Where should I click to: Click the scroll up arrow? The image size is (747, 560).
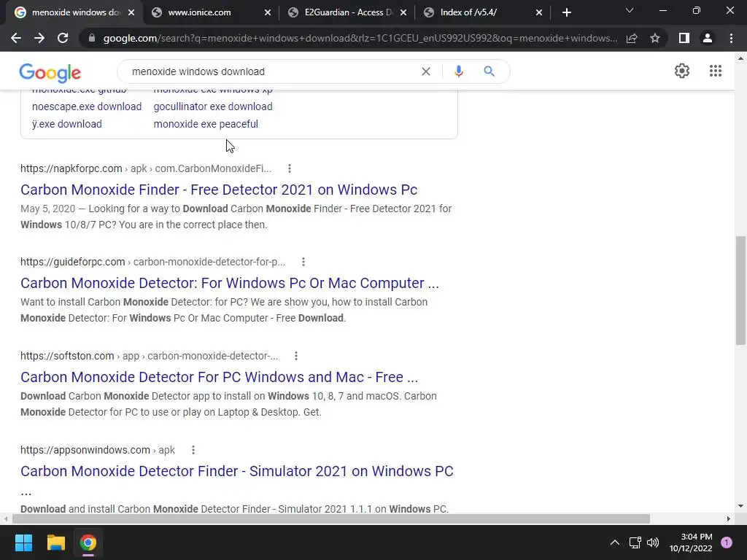(x=740, y=58)
